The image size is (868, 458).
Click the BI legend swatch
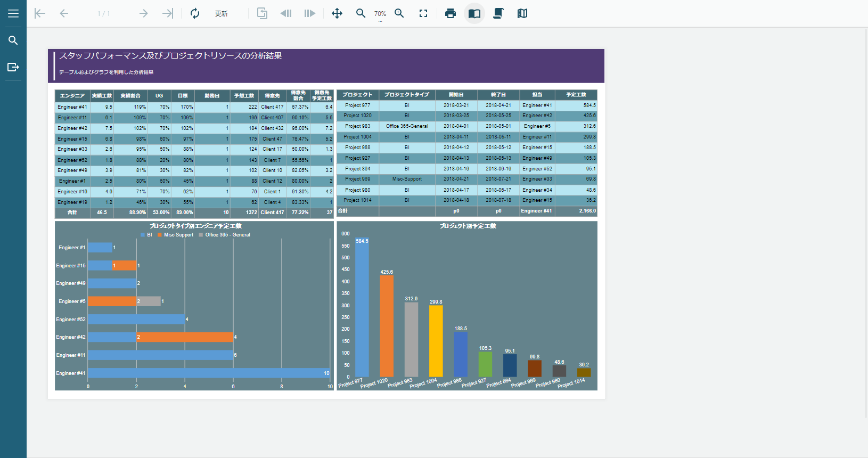[x=143, y=235]
